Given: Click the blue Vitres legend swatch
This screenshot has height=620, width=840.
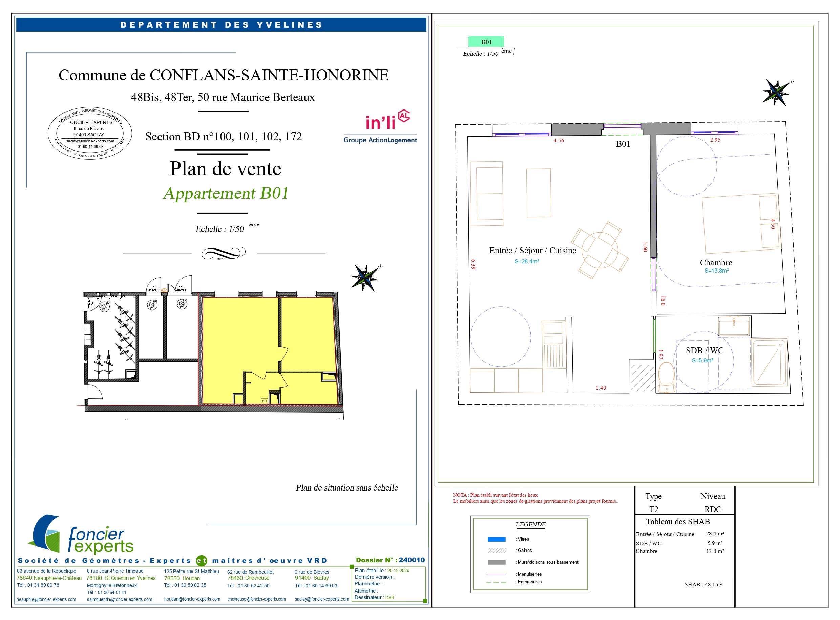Looking at the screenshot, I should click(496, 539).
